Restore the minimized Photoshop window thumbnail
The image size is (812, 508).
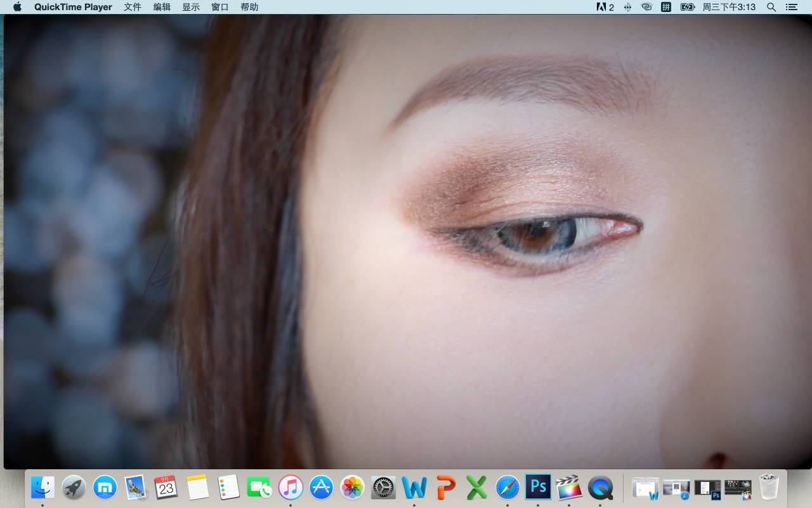click(707, 488)
